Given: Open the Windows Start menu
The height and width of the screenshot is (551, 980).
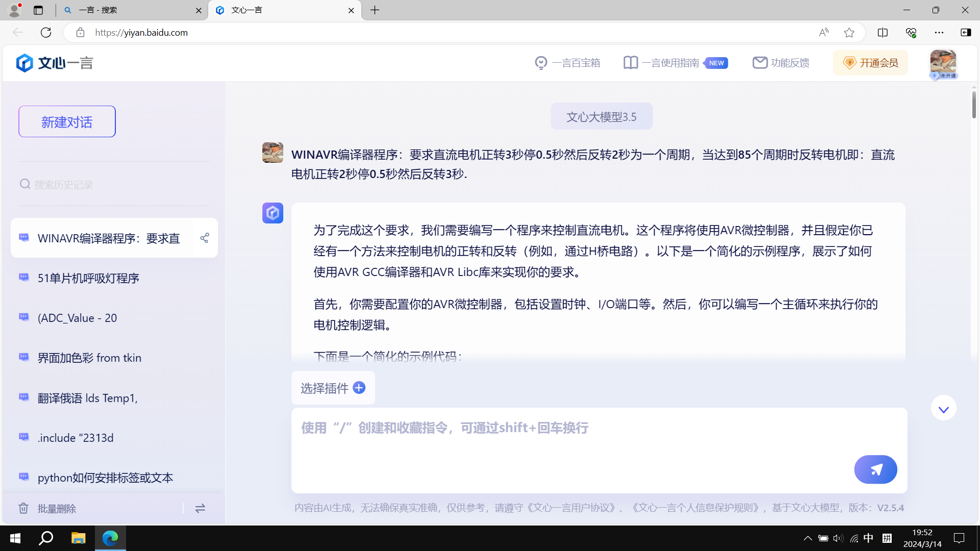Looking at the screenshot, I should 15,538.
